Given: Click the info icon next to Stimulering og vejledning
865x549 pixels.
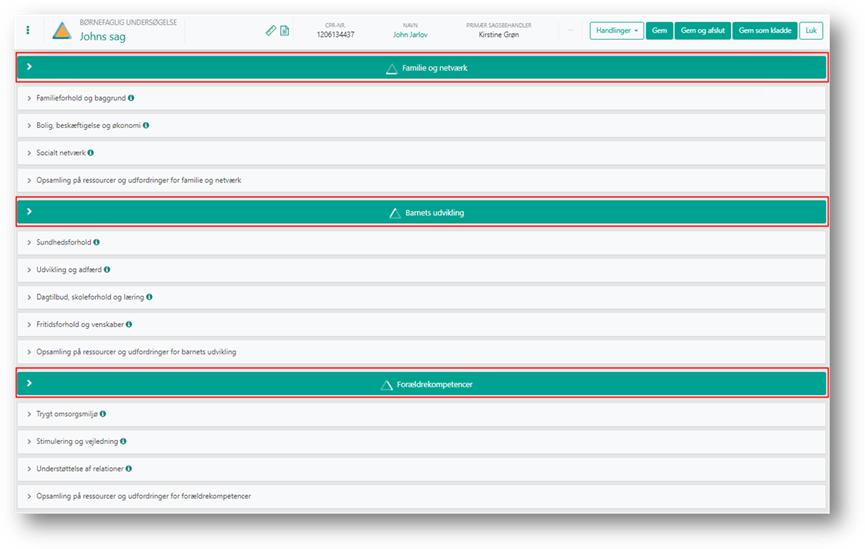Looking at the screenshot, I should [x=123, y=441].
